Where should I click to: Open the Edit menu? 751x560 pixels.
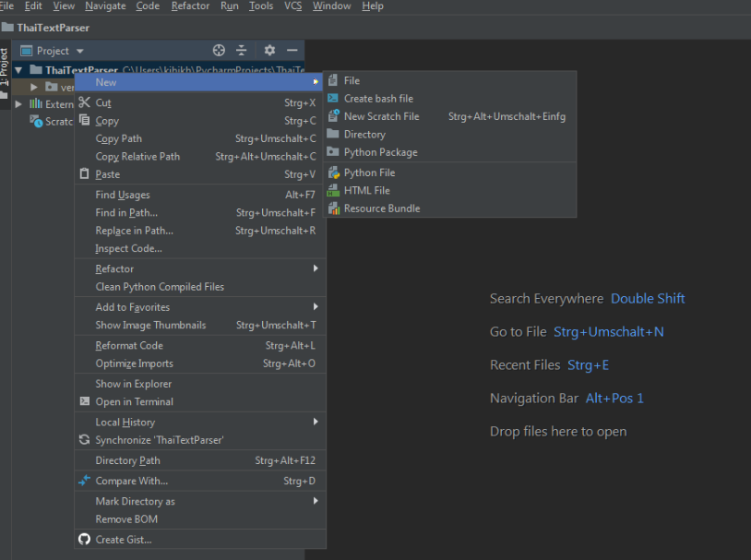coord(33,6)
